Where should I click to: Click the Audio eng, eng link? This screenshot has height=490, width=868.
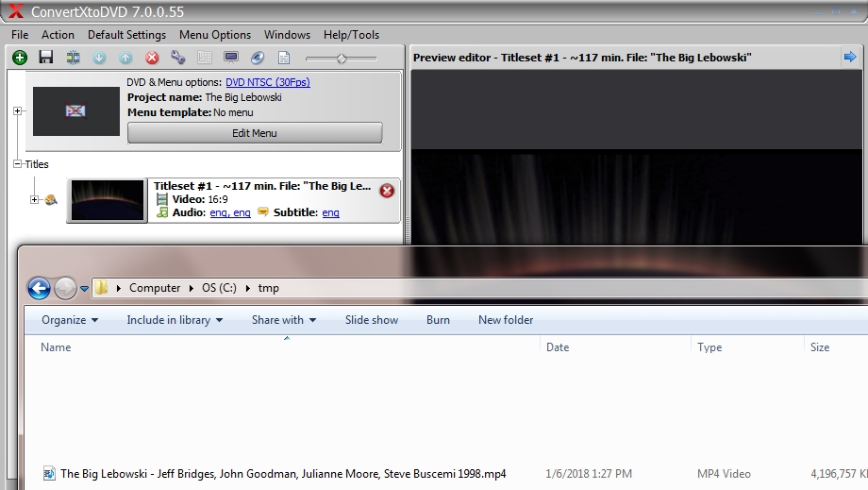tap(229, 212)
